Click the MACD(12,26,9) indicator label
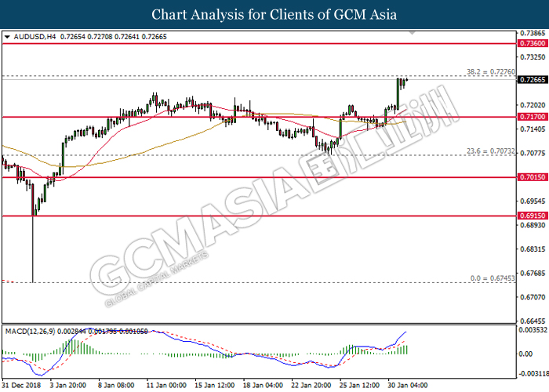Screen dimensions: 549x392 [30, 331]
